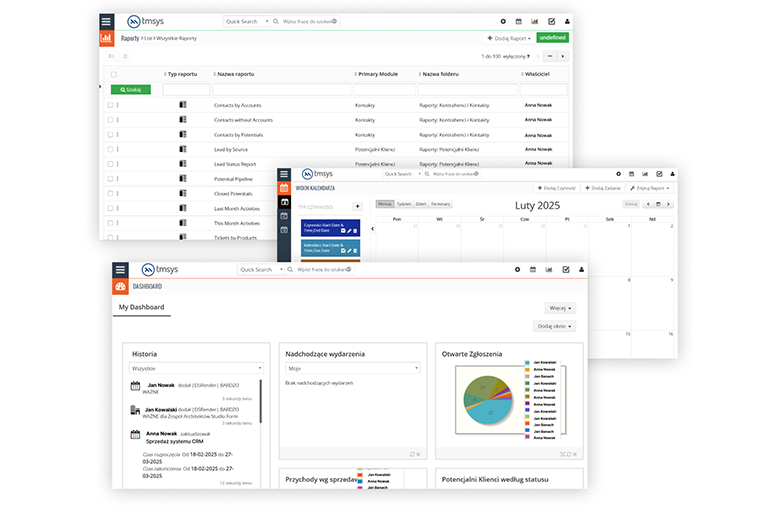Open the Dodaj okno dropdown
This screenshot has height=508, width=770.
(554, 326)
